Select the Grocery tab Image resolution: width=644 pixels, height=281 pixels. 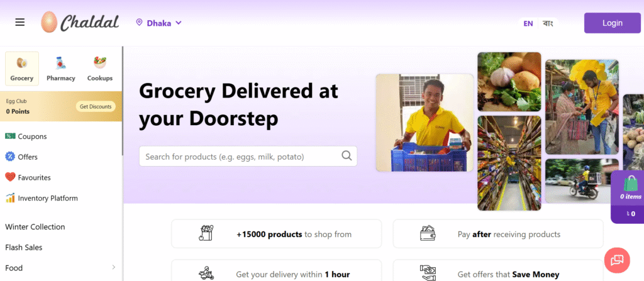click(22, 69)
